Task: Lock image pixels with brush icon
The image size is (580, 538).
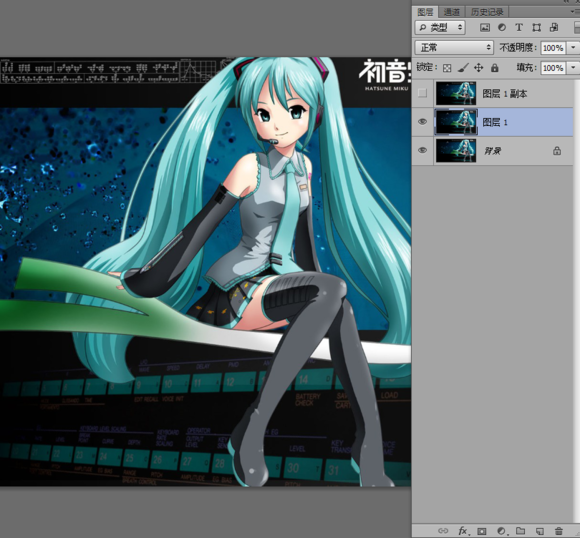Action: point(463,68)
